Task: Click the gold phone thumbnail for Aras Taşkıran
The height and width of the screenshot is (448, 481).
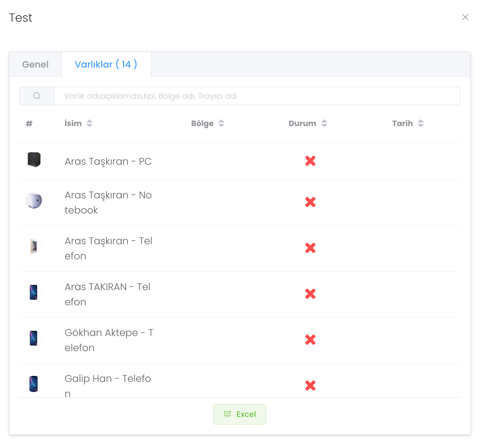Action: click(x=34, y=246)
